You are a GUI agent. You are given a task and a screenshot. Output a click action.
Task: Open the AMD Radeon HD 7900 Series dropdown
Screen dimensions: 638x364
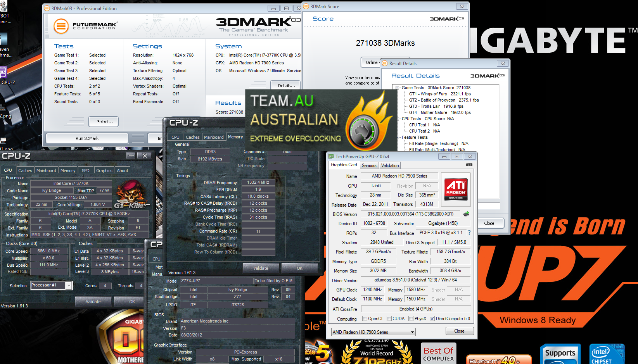pyautogui.click(x=373, y=332)
